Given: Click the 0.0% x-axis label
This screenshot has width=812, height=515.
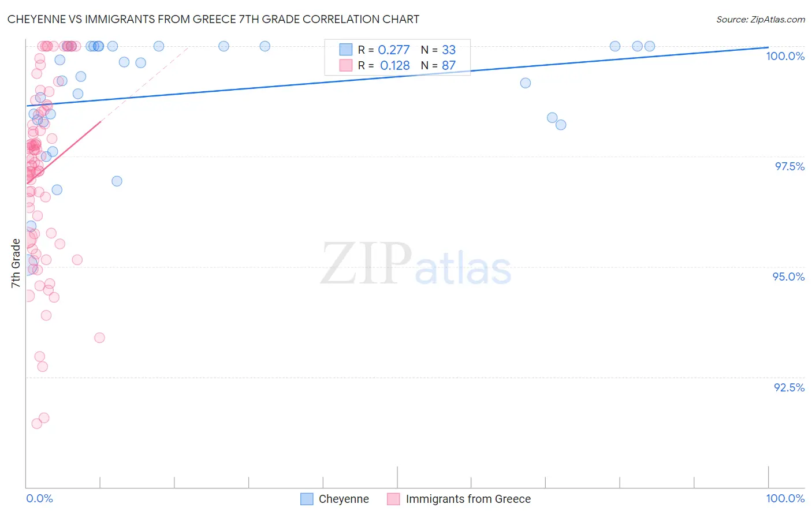Looking at the screenshot, I should point(39,498).
